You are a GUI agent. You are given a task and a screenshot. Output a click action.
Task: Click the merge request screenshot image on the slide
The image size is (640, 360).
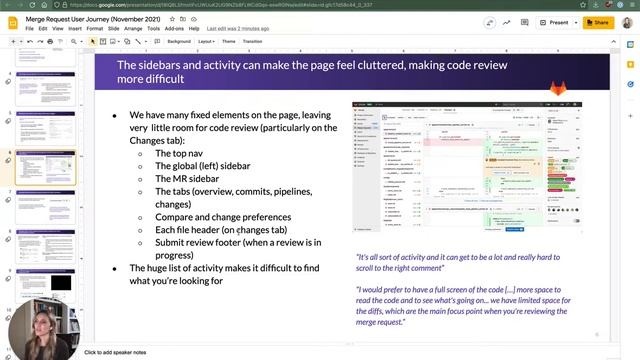[467, 167]
